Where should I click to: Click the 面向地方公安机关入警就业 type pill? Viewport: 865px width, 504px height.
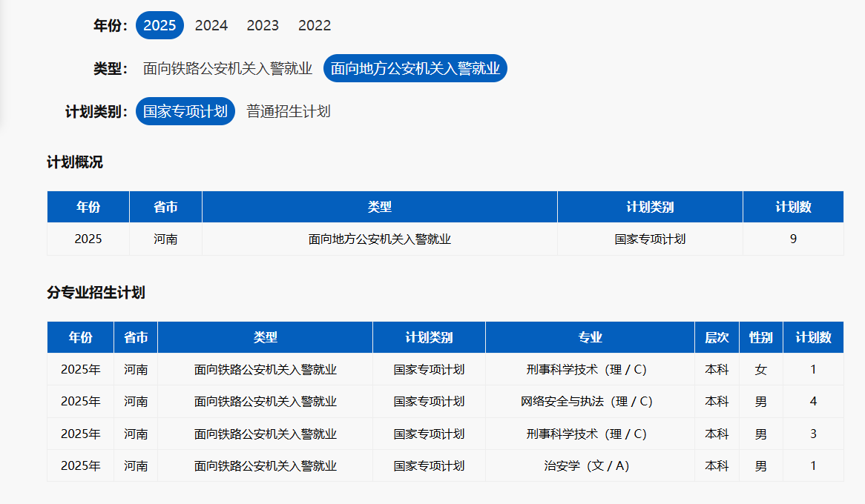[415, 69]
